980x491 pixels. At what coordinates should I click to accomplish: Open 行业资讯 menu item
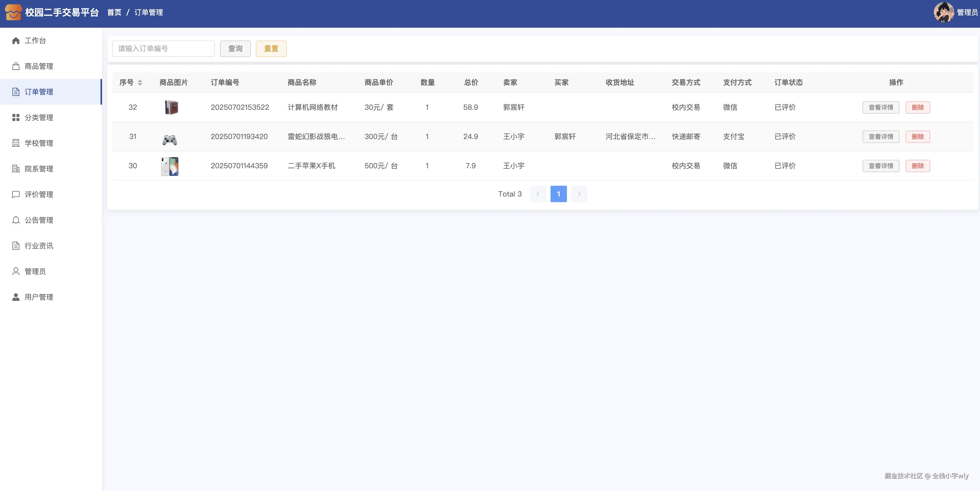(39, 246)
